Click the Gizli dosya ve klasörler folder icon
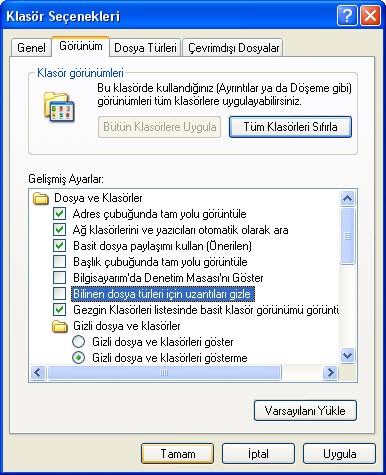The image size is (386, 475). click(60, 326)
